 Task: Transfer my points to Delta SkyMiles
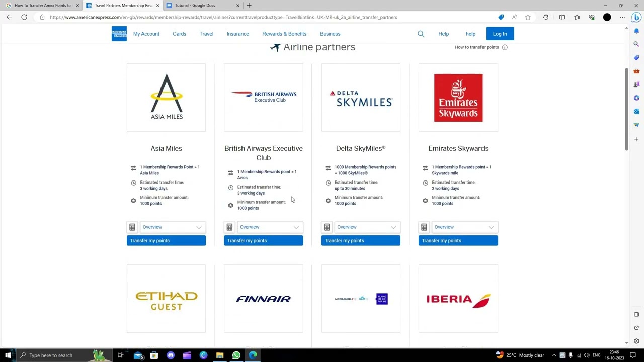361,241
